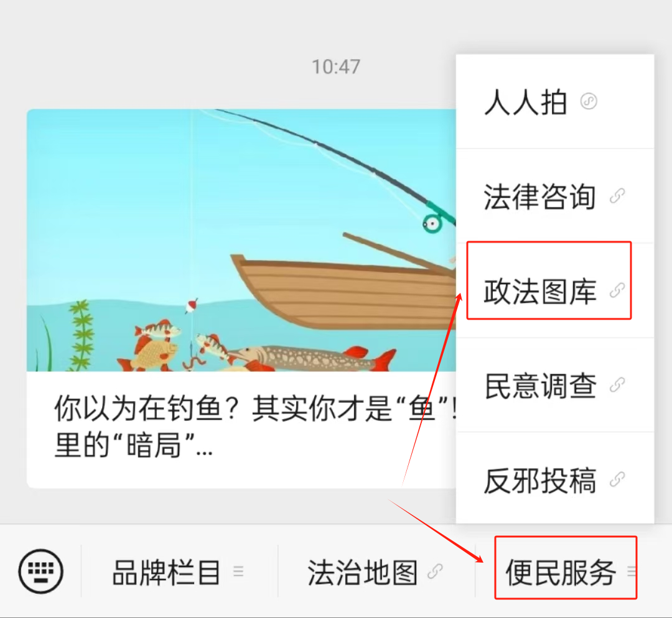The image size is (672, 618).
Task: Tap link icon beside 法律咨询
Action: (617, 196)
